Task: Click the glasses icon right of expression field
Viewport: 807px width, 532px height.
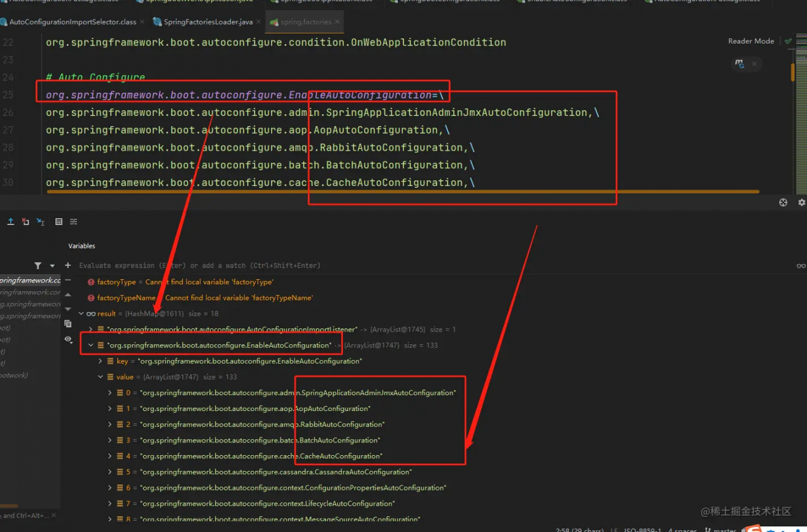Action: coord(801,266)
